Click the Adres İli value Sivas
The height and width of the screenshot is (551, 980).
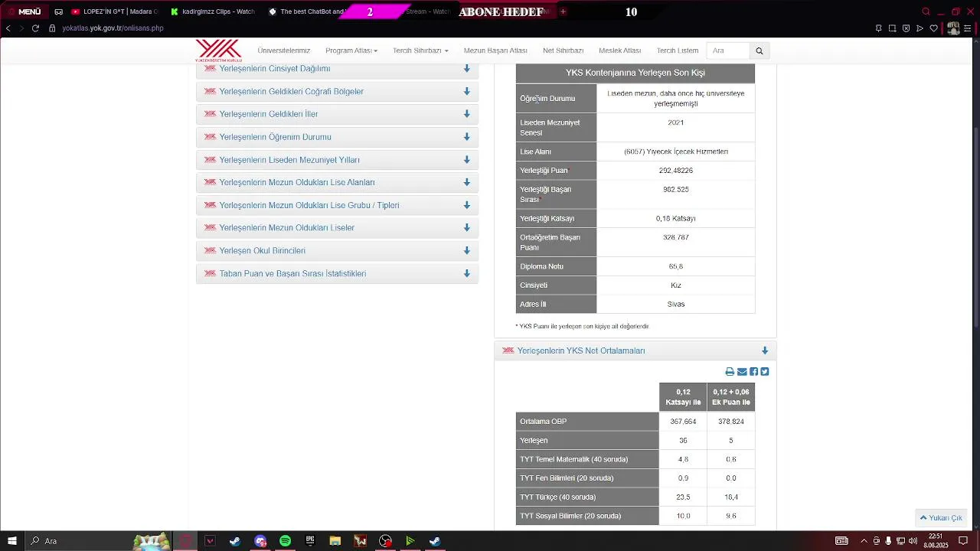(x=676, y=305)
